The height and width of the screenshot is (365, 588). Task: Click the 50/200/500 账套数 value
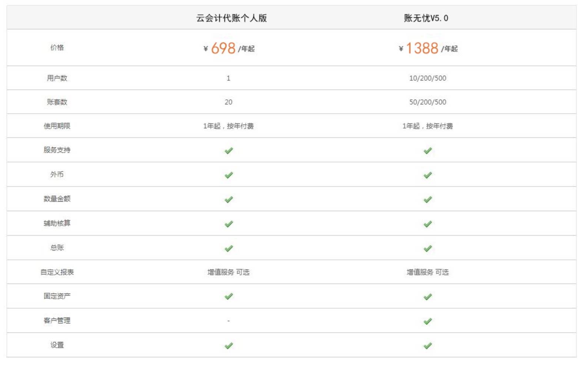click(x=428, y=102)
